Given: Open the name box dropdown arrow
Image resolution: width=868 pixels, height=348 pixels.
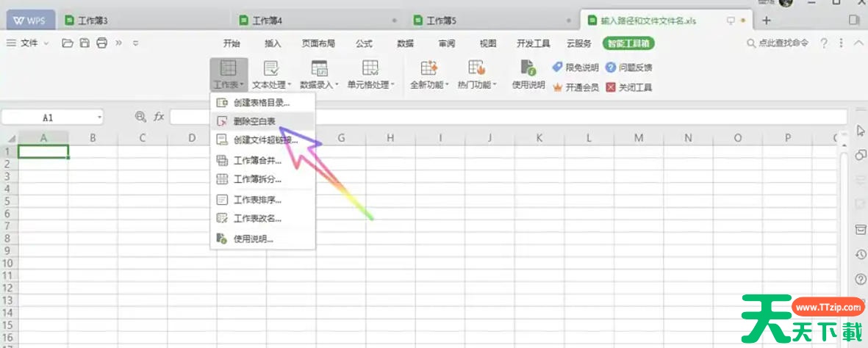Looking at the screenshot, I should [100, 117].
